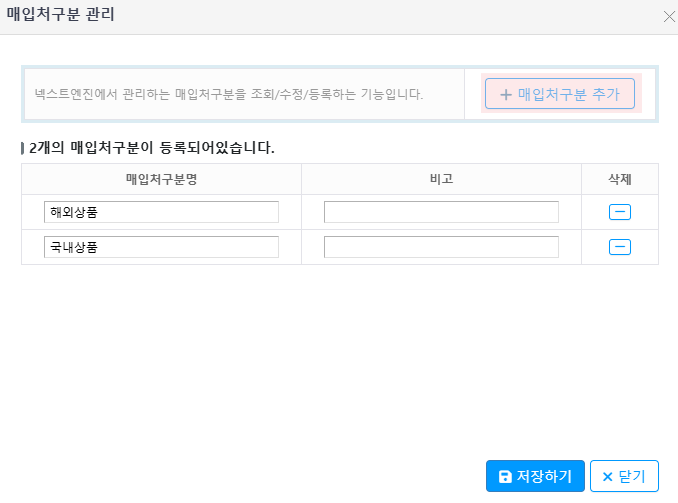Click the X icon inside the 닫기 button
Image resolution: width=678 pixels, height=503 pixels.
pyautogui.click(x=607, y=477)
